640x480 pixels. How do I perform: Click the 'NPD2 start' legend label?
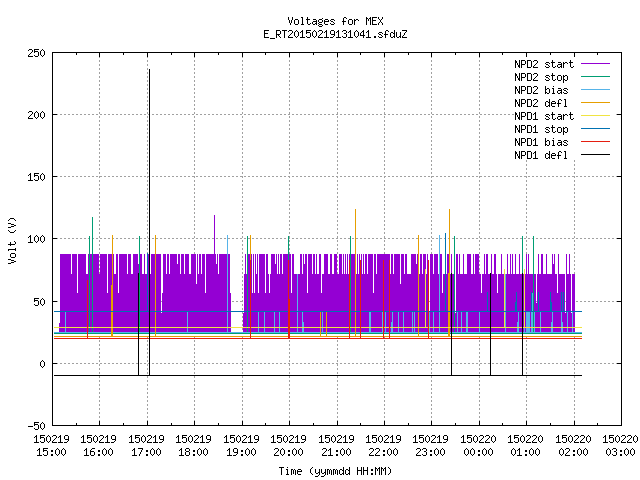click(x=544, y=64)
